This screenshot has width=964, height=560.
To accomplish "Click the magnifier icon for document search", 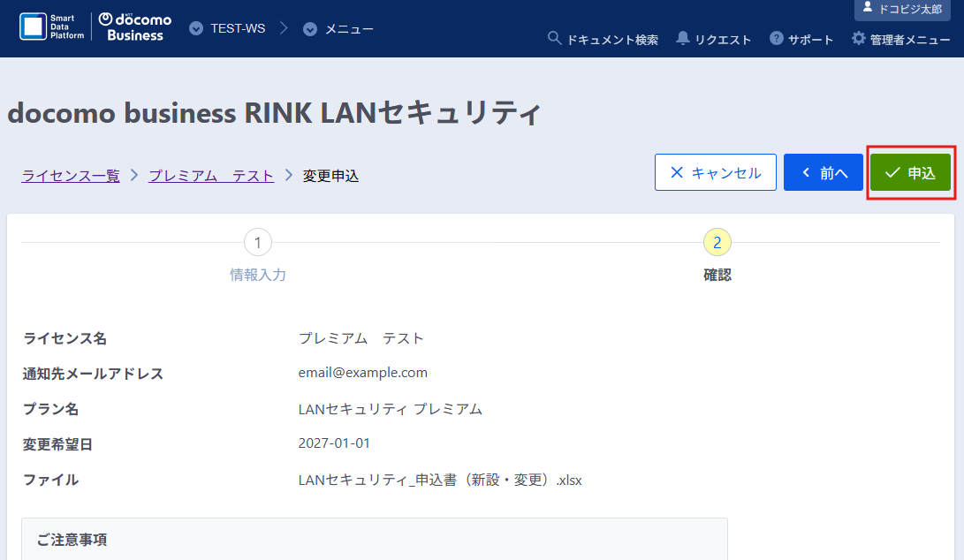I will point(554,39).
